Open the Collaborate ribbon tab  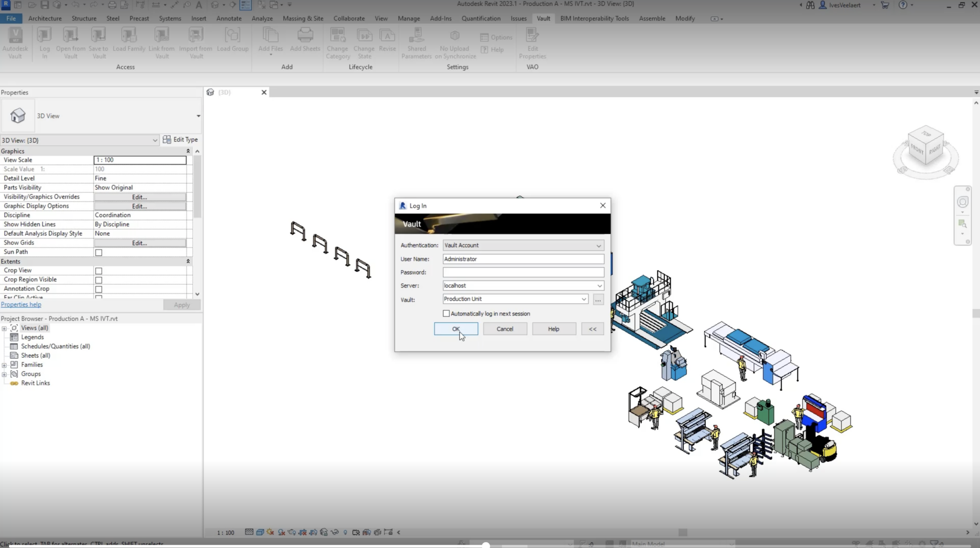[348, 18]
